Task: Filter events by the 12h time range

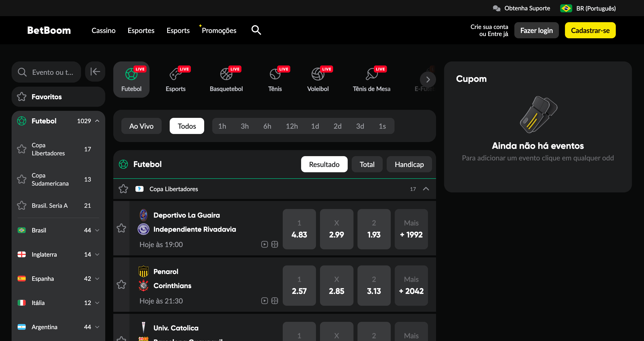Action: [x=292, y=126]
